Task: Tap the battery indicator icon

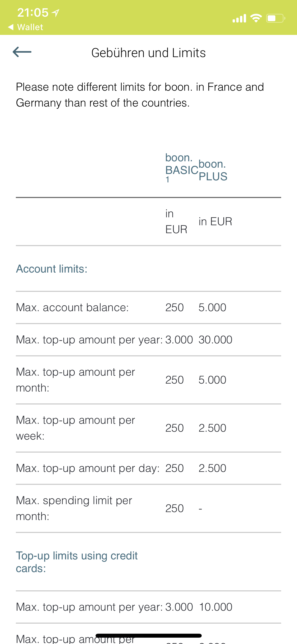Action: (276, 18)
